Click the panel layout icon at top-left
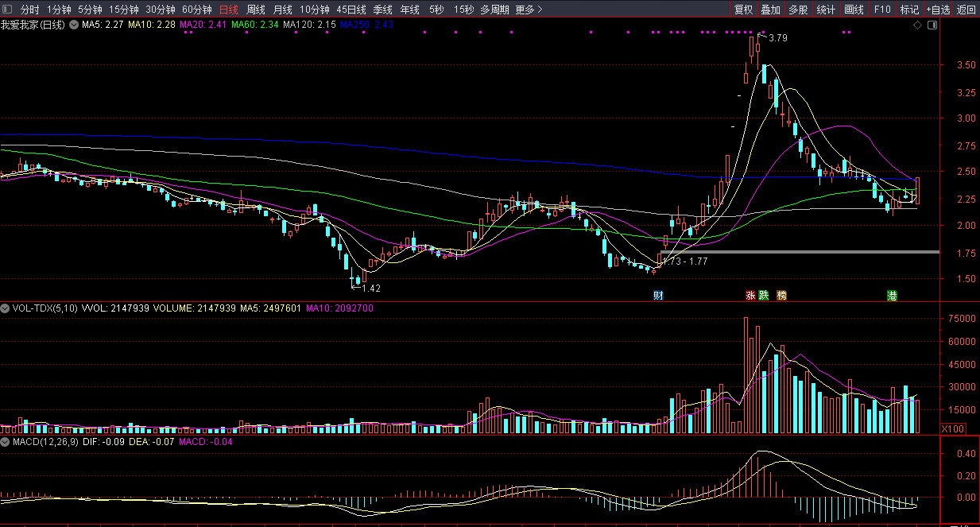This screenshot has height=527, width=980. (8, 10)
